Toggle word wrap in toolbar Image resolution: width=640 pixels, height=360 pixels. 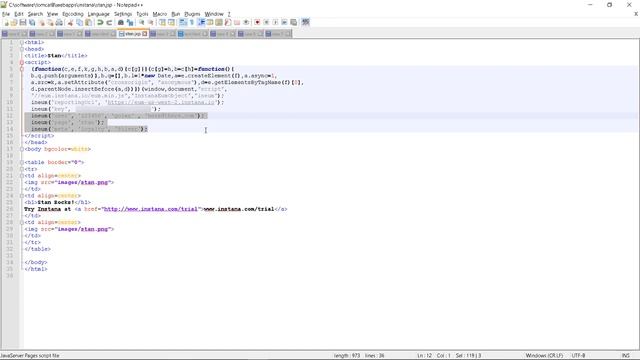[x=183, y=22]
